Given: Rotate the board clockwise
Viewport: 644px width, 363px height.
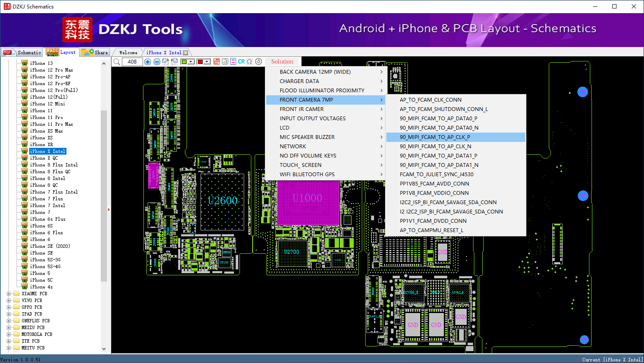Looking at the screenshot, I should 165,62.
